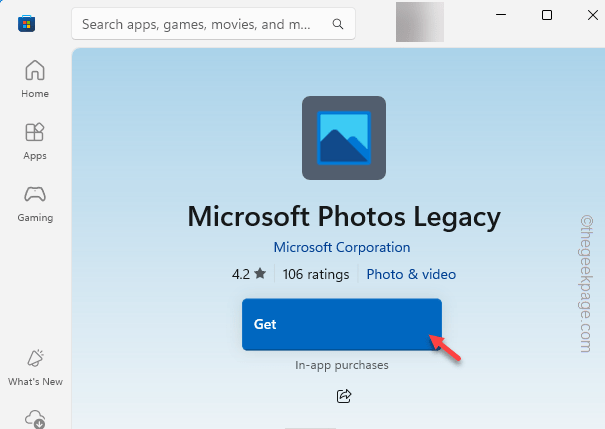
Task: Click the Microsoft Store logo icon
Action: (27, 24)
